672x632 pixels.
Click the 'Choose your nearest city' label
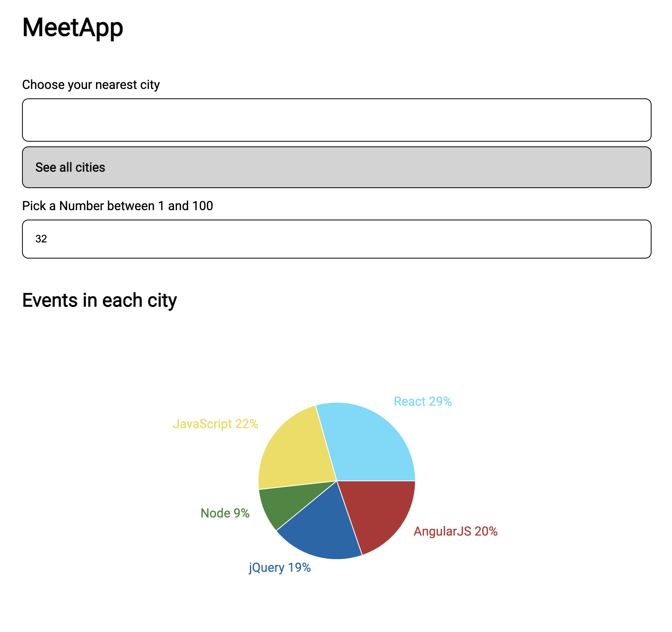pos(91,84)
